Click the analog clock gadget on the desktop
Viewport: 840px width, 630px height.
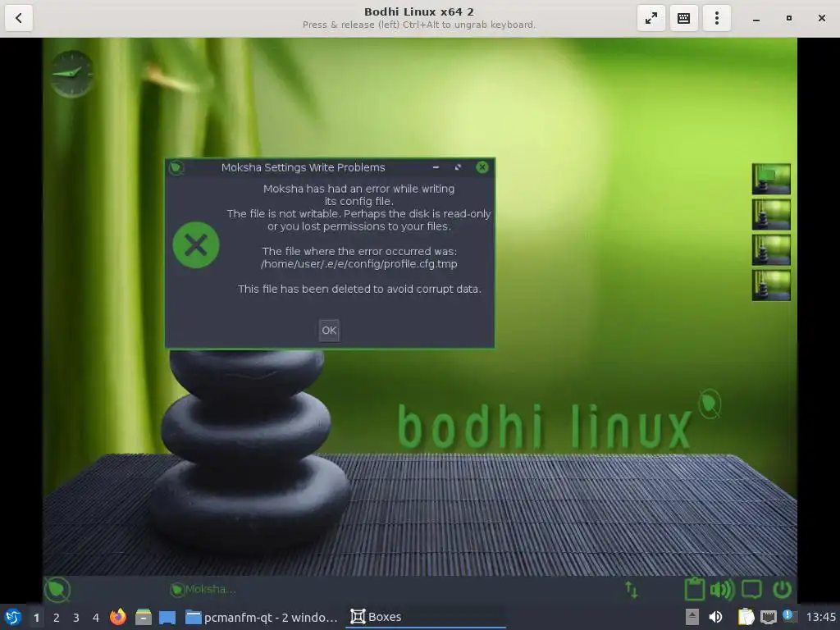coord(72,74)
